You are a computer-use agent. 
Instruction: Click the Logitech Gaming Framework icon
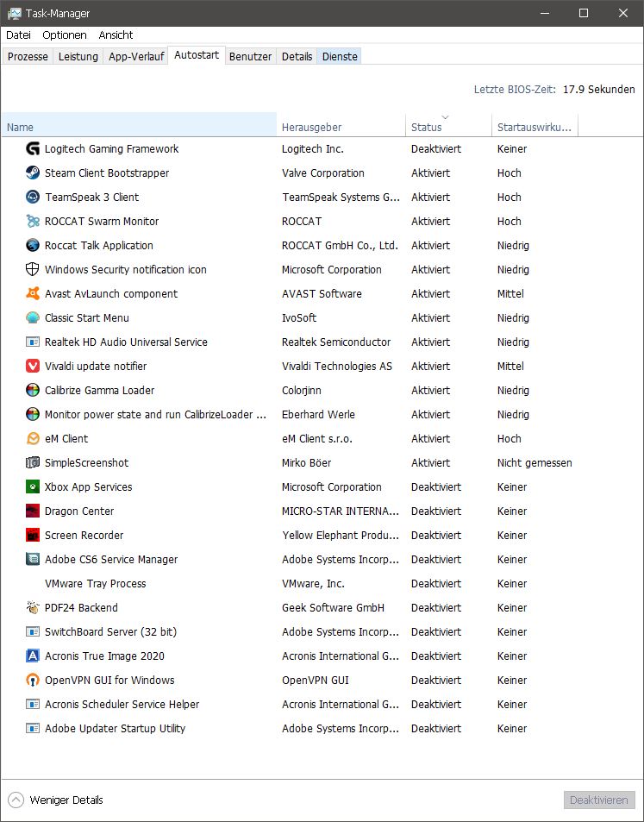(33, 149)
